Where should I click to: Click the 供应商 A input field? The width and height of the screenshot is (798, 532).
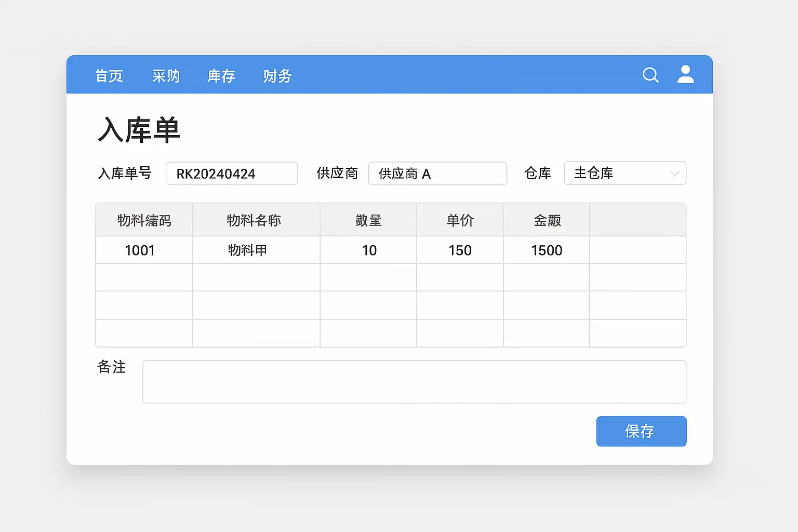(x=437, y=174)
